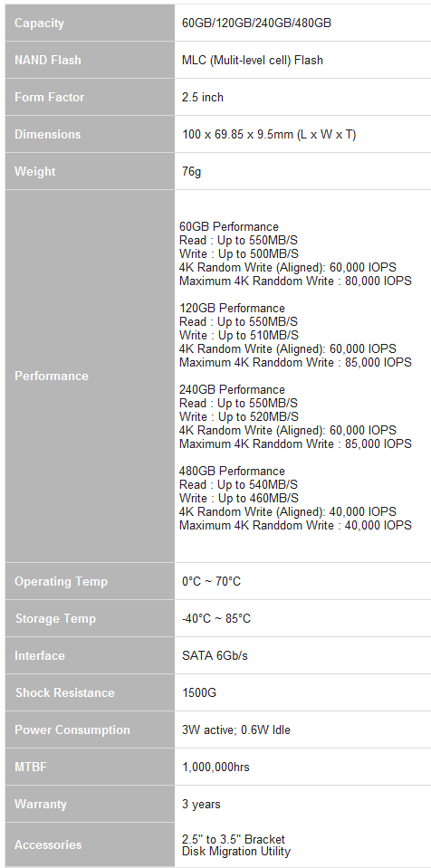The image size is (431, 868).
Task: Select the Capacity header cell
Action: point(90,24)
